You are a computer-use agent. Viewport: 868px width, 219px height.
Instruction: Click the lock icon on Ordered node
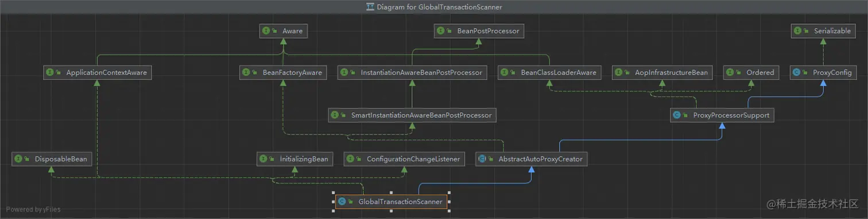[739, 72]
